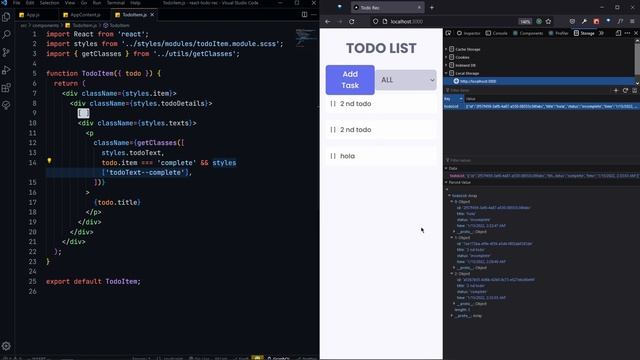Screen dimensions: 640x360
Task: Open the File menu in VS Code
Action: tap(17, 3)
